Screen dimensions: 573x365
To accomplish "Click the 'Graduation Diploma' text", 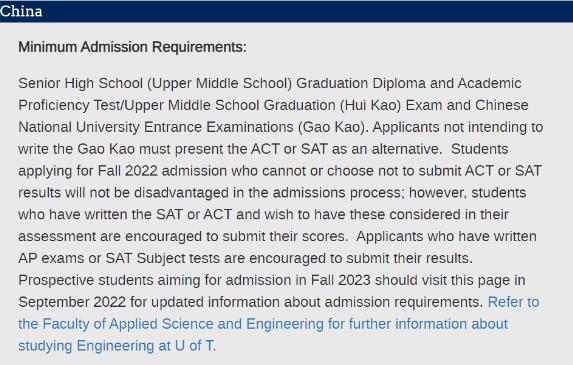I will pos(361,83).
